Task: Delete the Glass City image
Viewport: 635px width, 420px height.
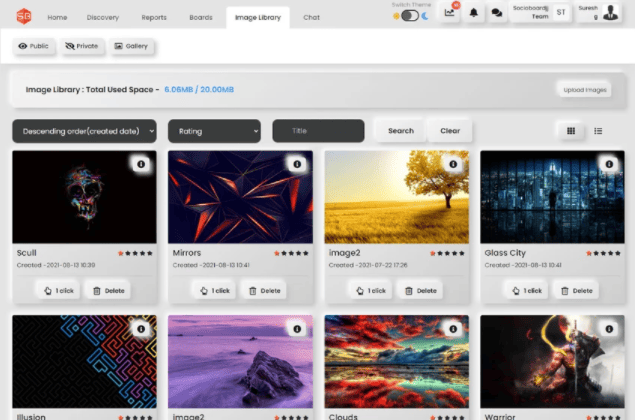Action: pos(577,291)
